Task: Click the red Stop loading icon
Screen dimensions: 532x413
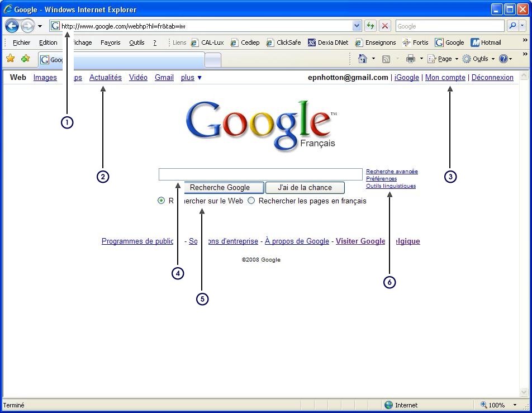Action: click(x=384, y=26)
